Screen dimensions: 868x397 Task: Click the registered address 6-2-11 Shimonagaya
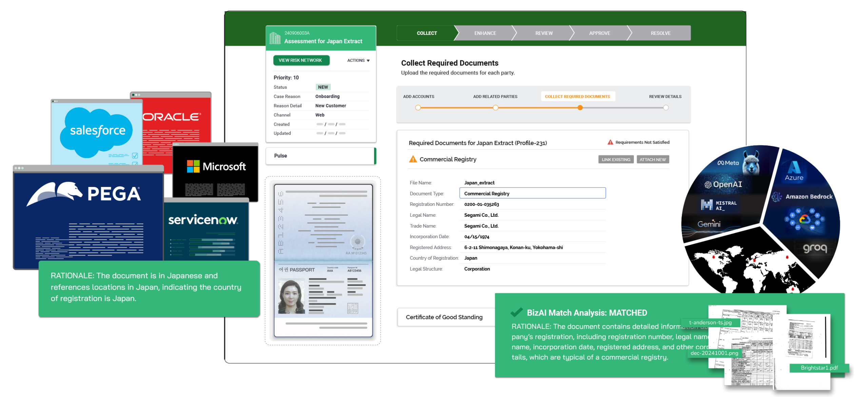pos(513,248)
